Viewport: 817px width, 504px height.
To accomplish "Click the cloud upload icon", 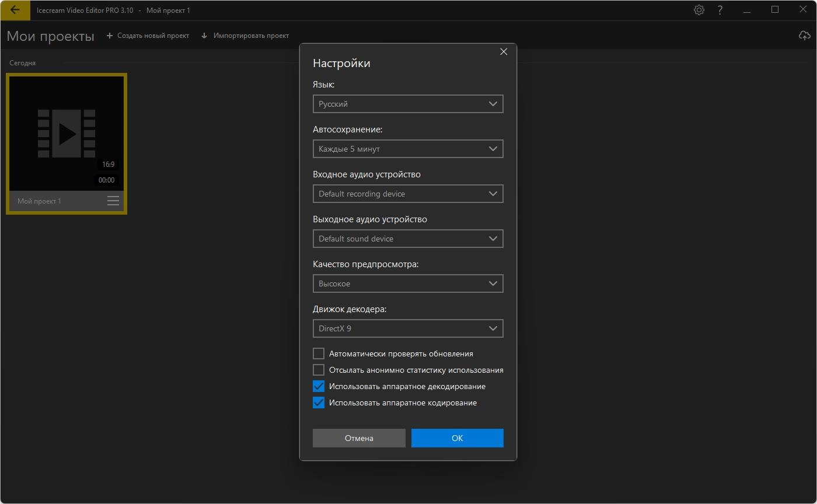I will point(804,36).
